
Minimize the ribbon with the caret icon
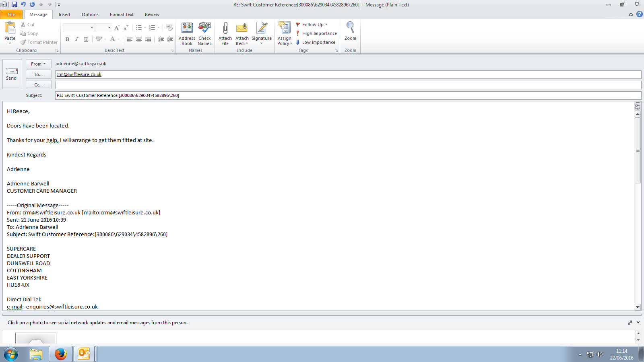(631, 14)
